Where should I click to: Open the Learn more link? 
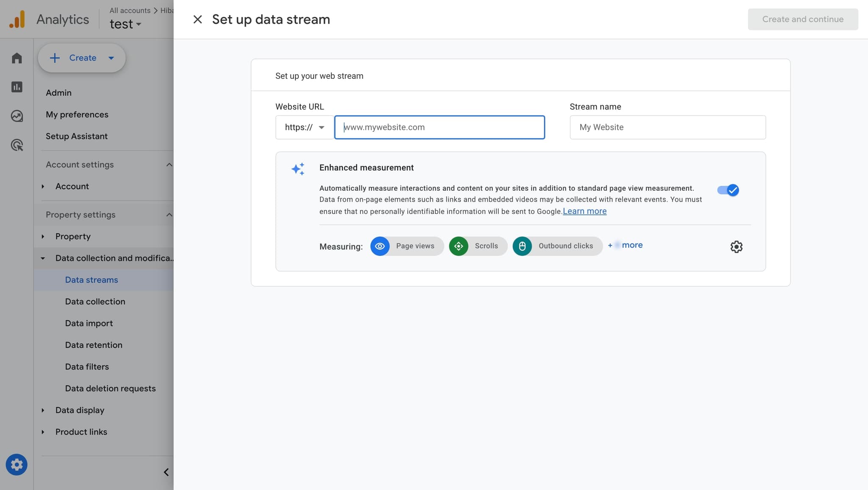[x=584, y=211]
